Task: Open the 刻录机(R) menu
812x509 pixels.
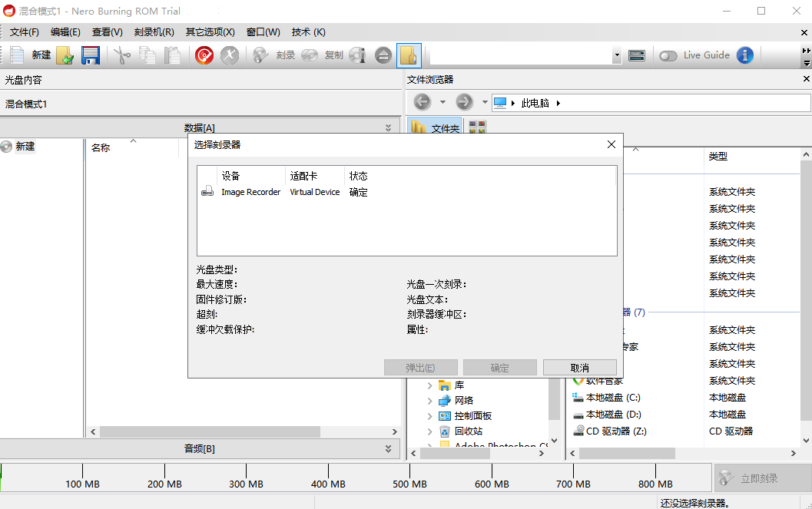Action: pos(154,32)
